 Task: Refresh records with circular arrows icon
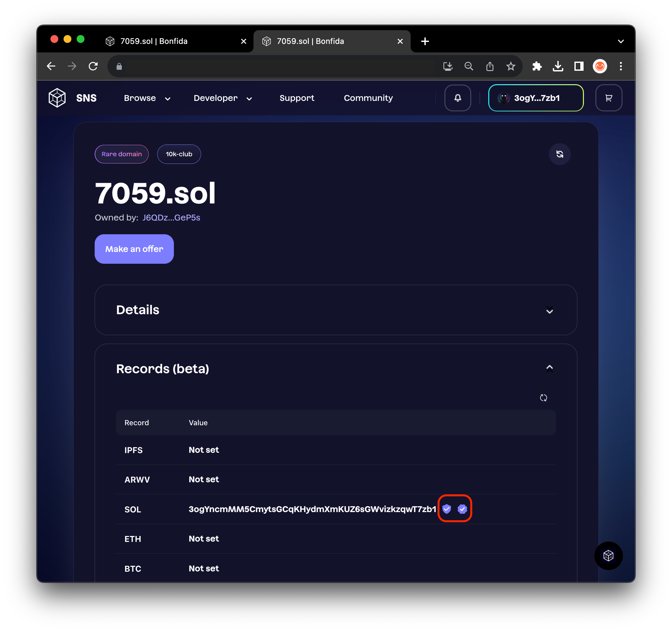(543, 398)
